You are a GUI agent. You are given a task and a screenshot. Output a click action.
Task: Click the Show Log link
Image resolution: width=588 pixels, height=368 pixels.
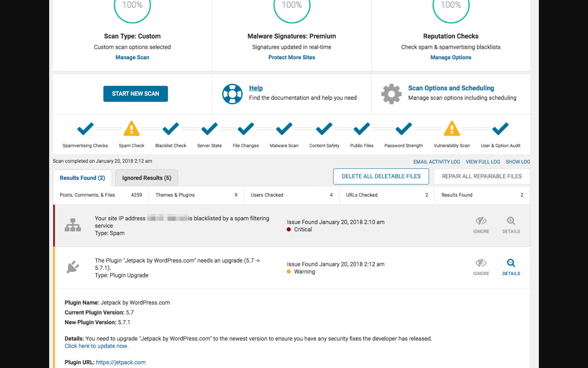[518, 162]
